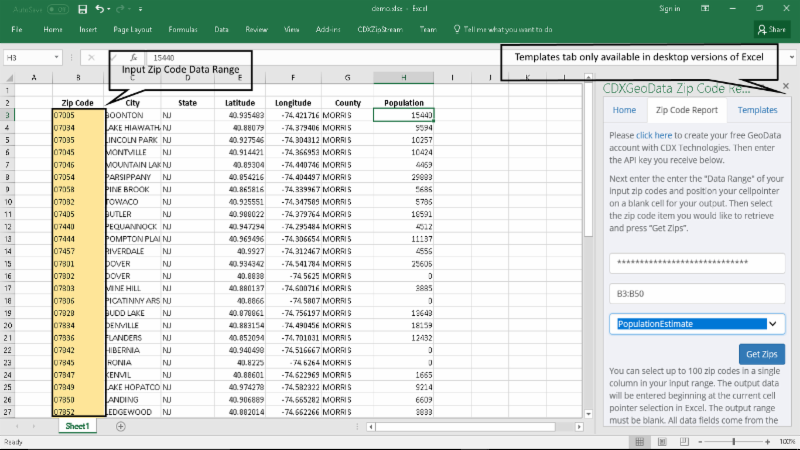Click the zoom in plus icon
Viewport: 800px width, 450px height.
click(x=767, y=442)
